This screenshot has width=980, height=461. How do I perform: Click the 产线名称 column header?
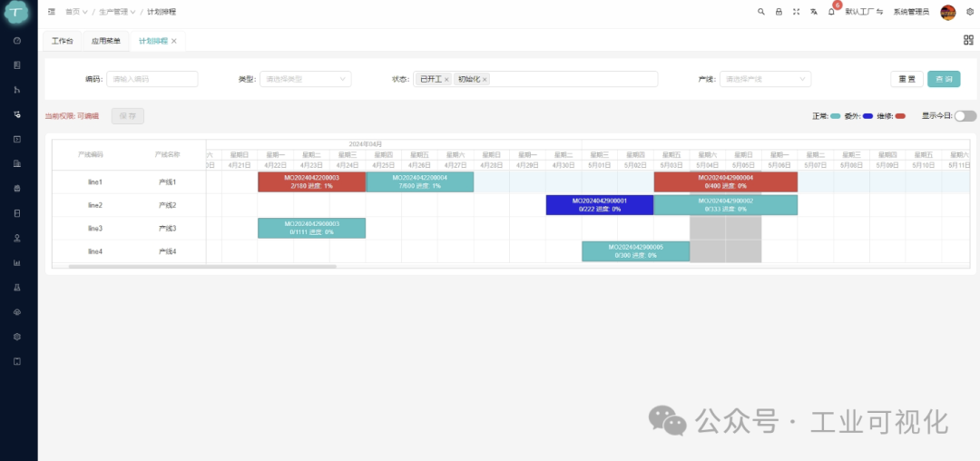pos(168,154)
